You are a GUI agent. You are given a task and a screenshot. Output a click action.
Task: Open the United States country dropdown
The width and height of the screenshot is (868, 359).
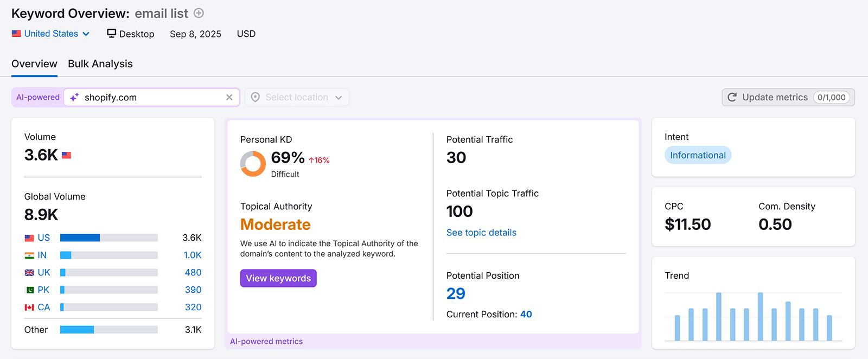pyautogui.click(x=51, y=33)
